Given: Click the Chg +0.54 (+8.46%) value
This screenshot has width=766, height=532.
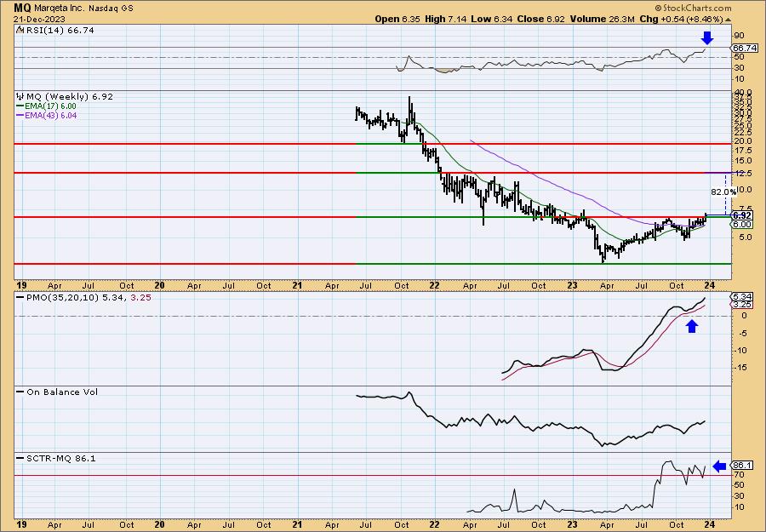Looking at the screenshot, I should (682, 19).
